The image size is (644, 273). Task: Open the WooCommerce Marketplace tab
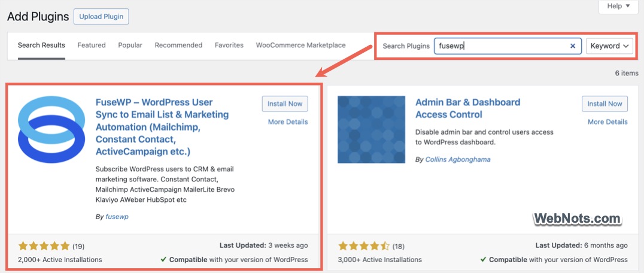(x=300, y=45)
